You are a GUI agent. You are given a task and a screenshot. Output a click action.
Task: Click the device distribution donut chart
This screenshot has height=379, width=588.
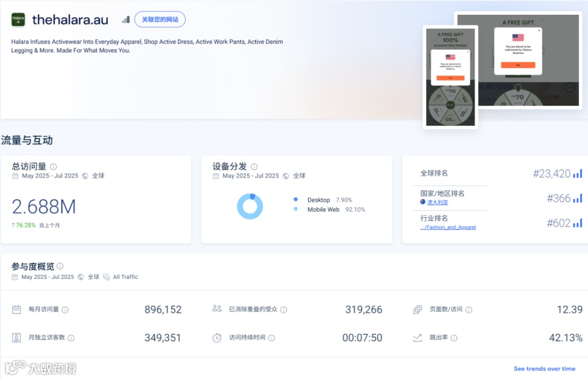click(x=250, y=206)
